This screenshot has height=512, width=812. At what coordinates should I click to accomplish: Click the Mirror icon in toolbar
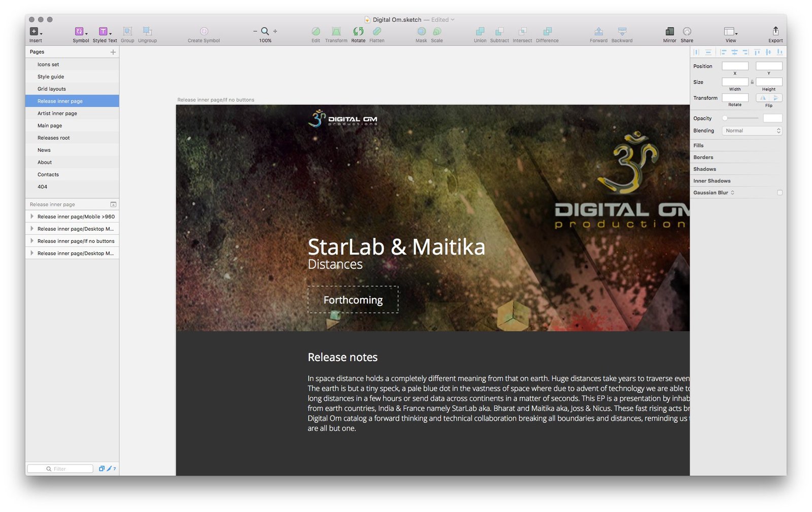669,31
